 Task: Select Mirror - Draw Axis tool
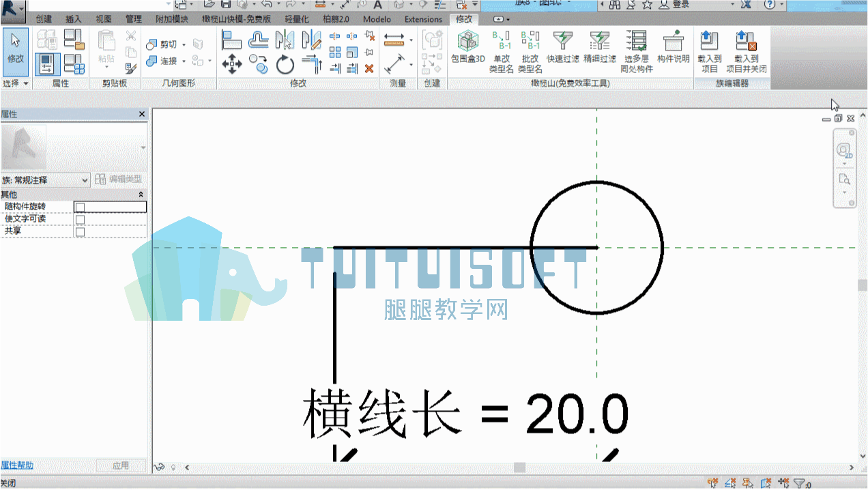coord(311,40)
